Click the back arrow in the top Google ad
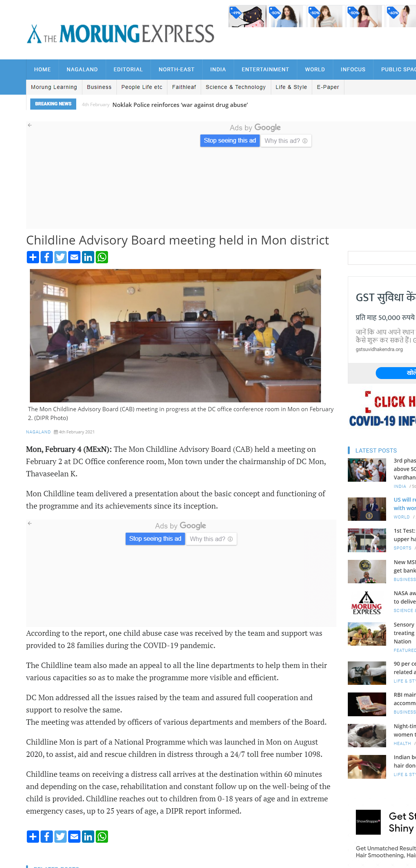 (30, 125)
